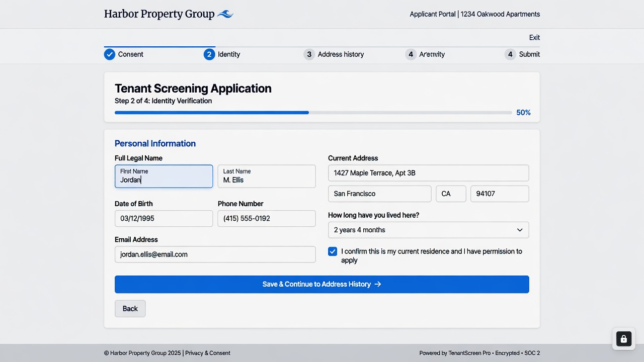This screenshot has height=362, width=644.
Task: Click the state field showing CA
Action: point(451,194)
